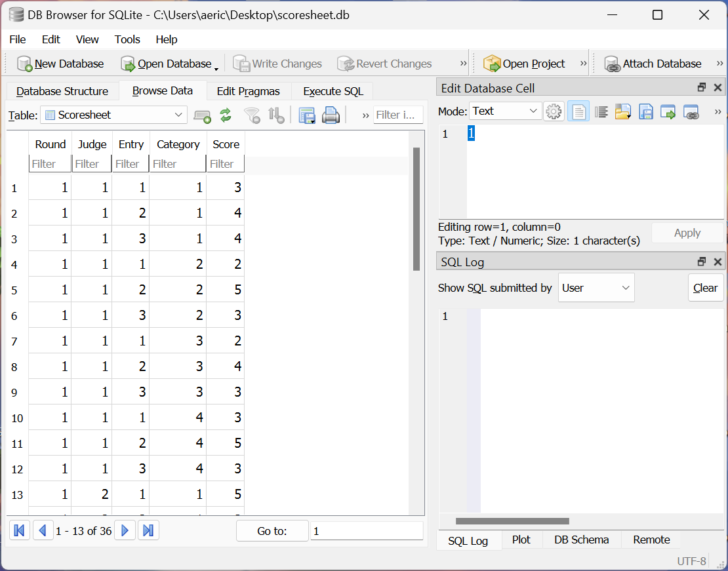Click the Open Project icon
This screenshot has width=728, height=571.
(x=492, y=64)
